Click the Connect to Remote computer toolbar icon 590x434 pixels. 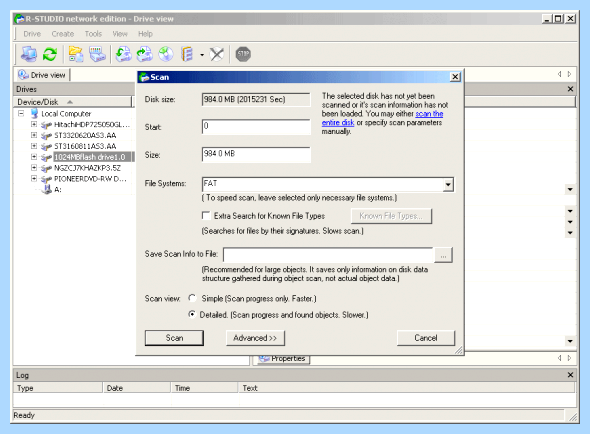[x=29, y=54]
